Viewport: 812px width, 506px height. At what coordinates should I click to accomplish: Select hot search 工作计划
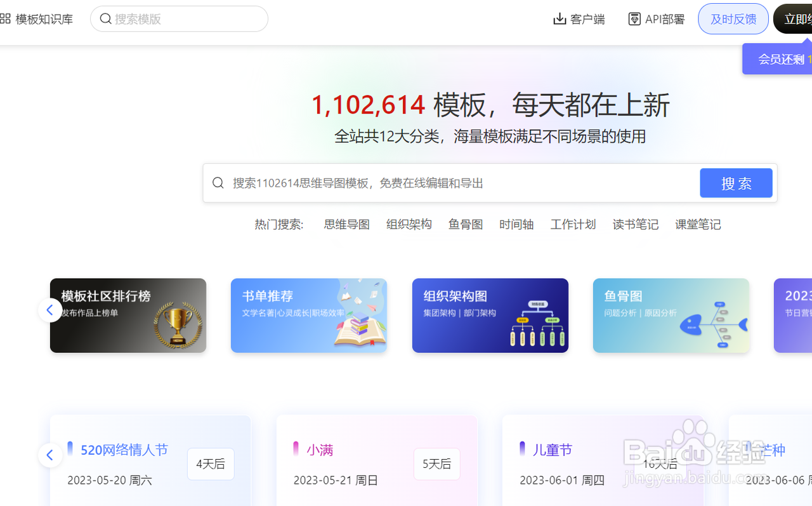point(573,224)
